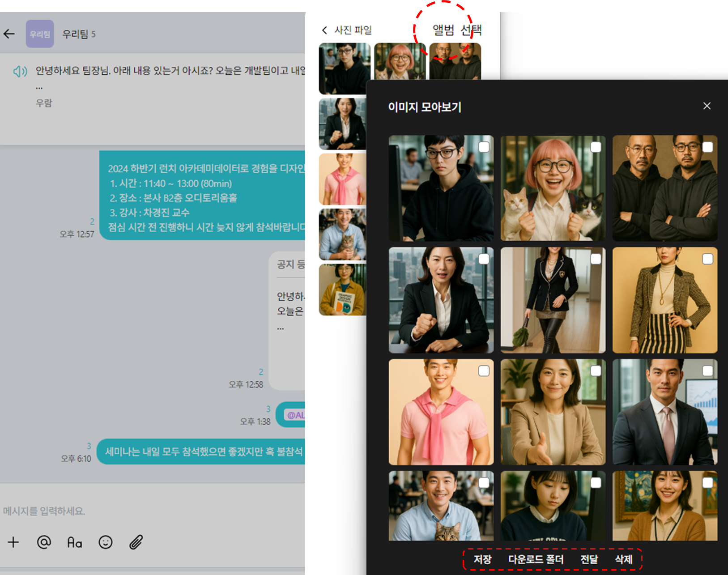Image resolution: width=728 pixels, height=575 pixels.
Task: Open the Aa text formatting options
Action: (75, 543)
